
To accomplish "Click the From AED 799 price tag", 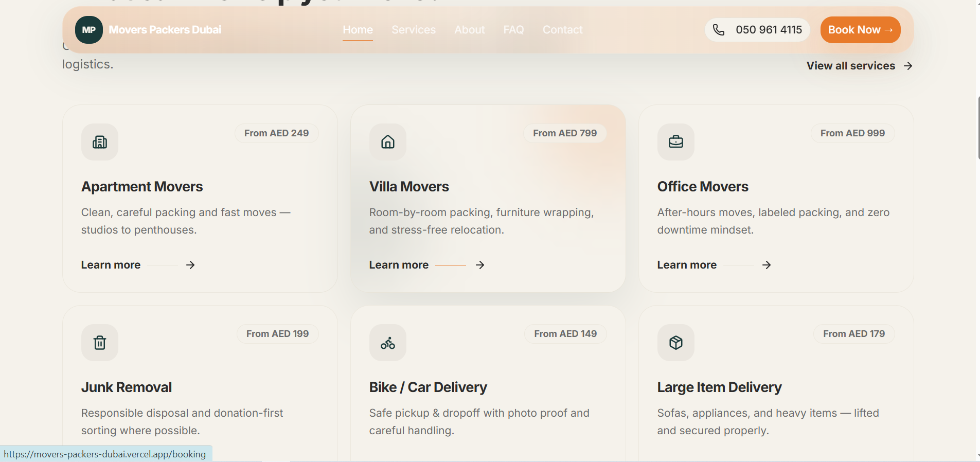I will (x=565, y=133).
